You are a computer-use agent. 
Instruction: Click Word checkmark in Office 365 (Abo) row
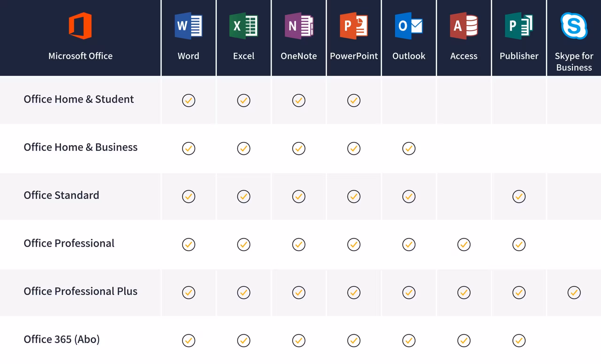189,340
